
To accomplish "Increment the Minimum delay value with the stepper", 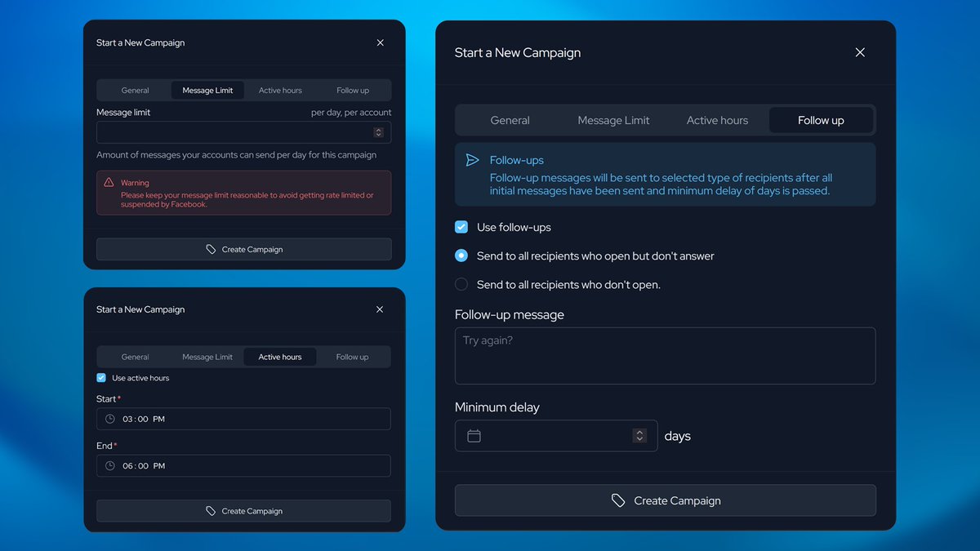I will [x=639, y=432].
